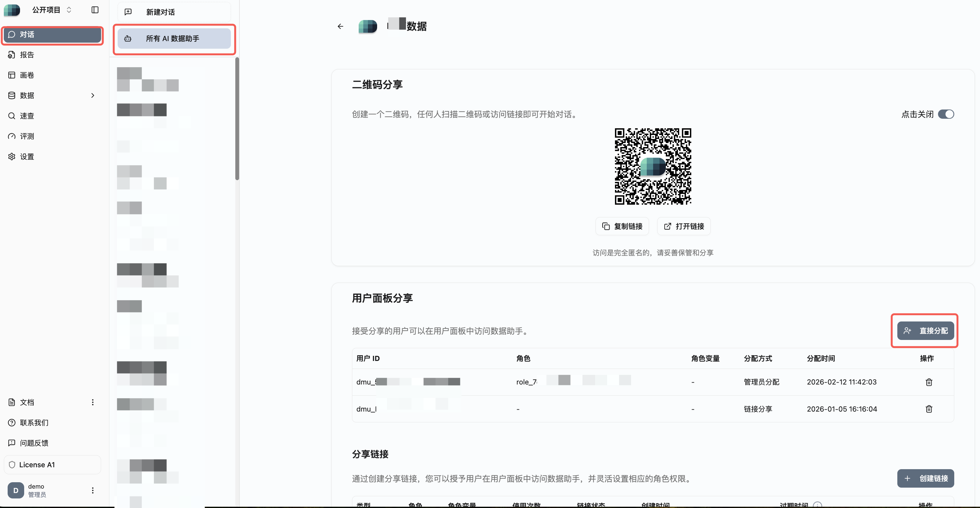Click the 创建链接 button
The height and width of the screenshot is (508, 980).
925,478
